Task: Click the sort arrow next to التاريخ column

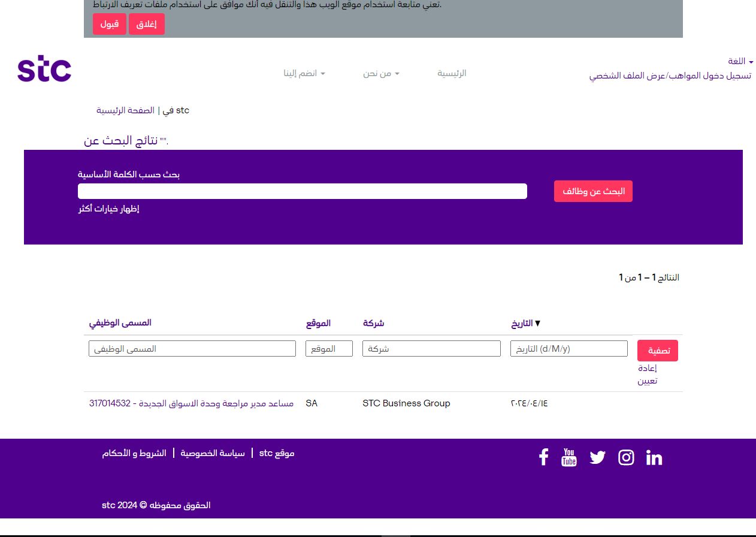Action: 538,323
